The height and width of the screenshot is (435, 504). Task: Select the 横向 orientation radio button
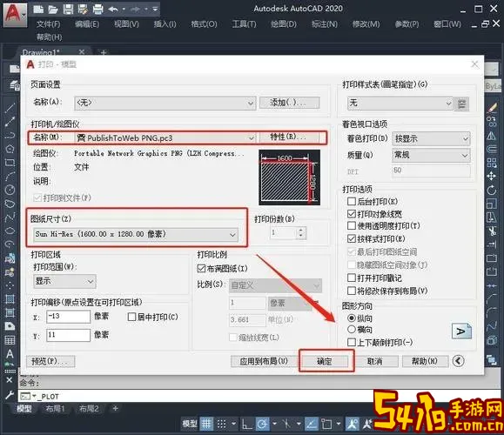[352, 330]
